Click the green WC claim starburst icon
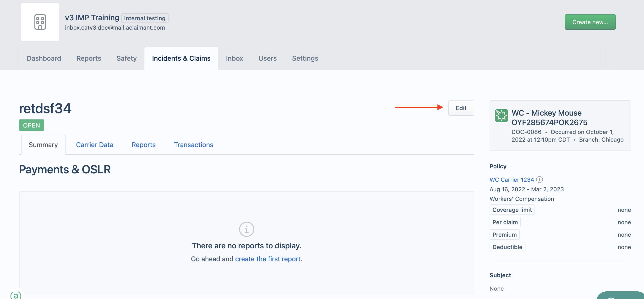644x299 pixels. 501,115
